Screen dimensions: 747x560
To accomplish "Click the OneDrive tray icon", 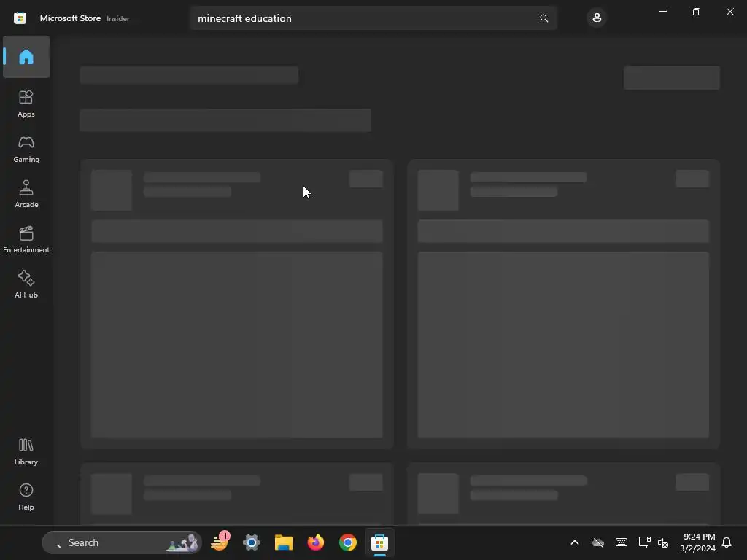I will click(598, 542).
